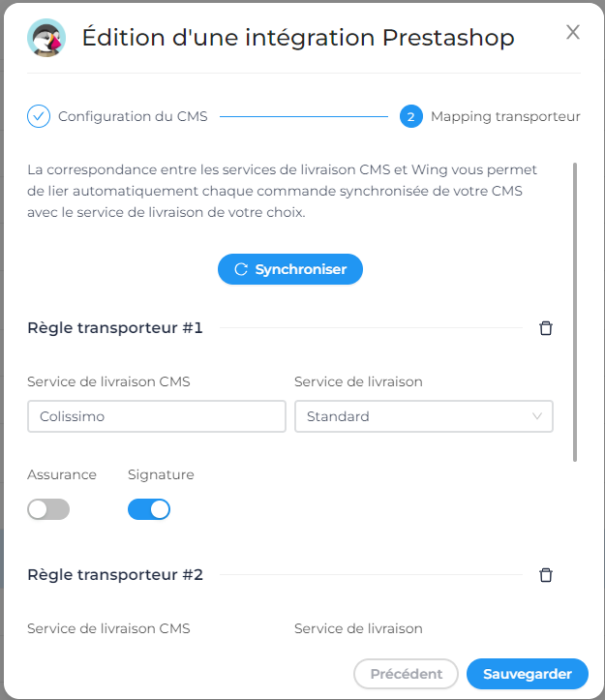Disable the Signature toggle
The image size is (605, 700).
(x=149, y=509)
